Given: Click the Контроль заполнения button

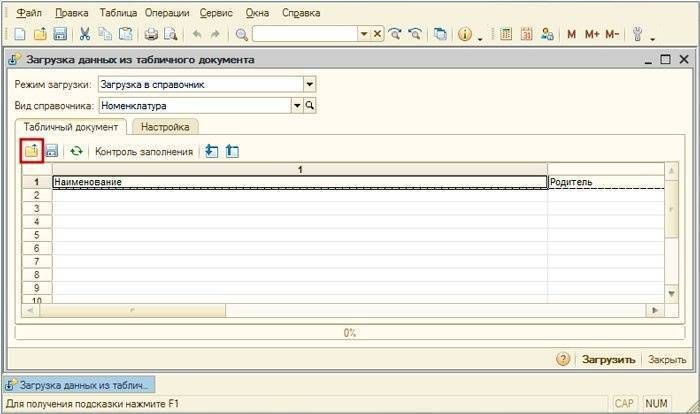Looking at the screenshot, I should point(144,151).
